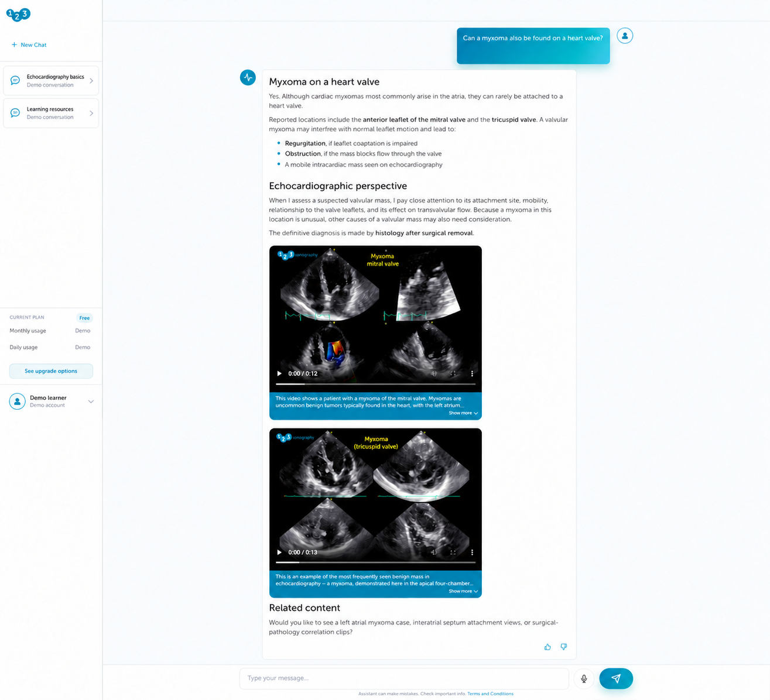Play the tricuspid valve myxoma video
770x700 pixels.
pos(279,552)
